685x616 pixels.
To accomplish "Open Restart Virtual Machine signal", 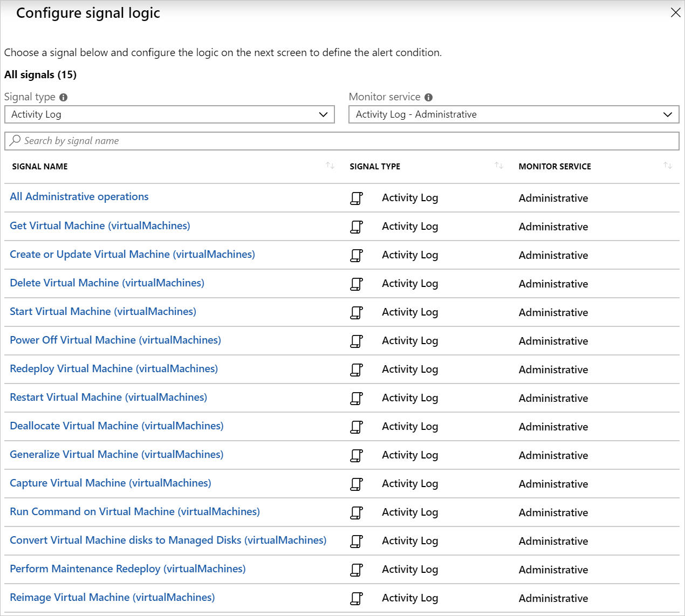I will click(x=108, y=398).
